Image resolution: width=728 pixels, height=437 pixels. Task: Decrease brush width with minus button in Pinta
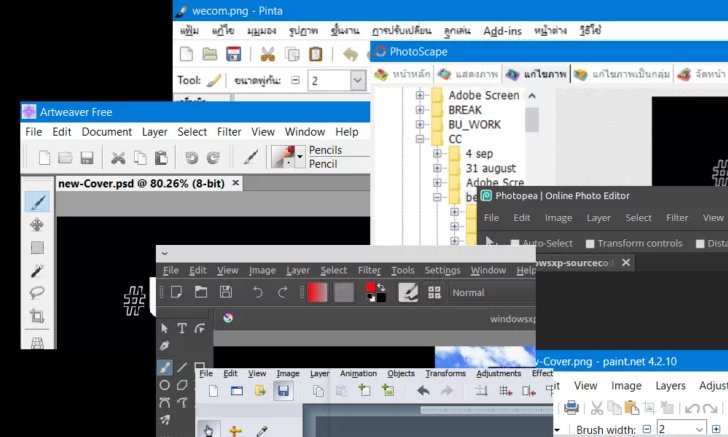point(295,80)
